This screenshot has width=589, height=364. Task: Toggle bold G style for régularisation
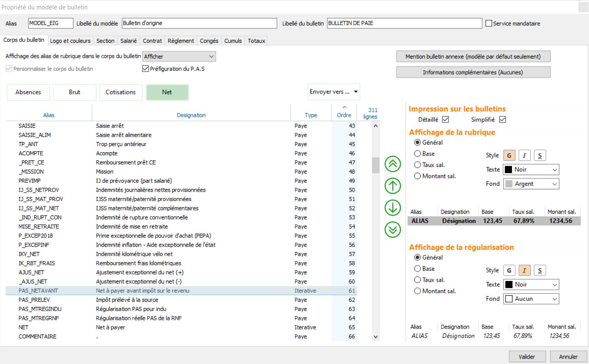point(509,270)
